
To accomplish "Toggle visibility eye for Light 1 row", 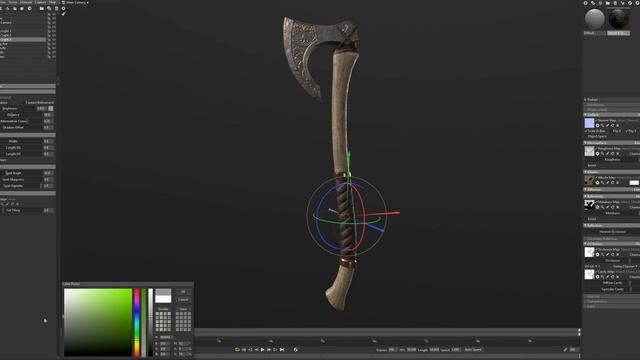I will click(x=49, y=31).
